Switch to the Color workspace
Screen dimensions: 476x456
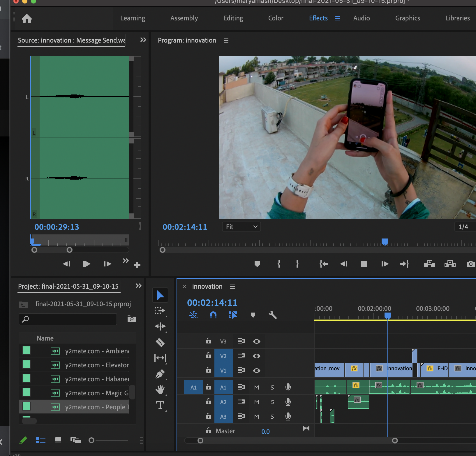(275, 18)
